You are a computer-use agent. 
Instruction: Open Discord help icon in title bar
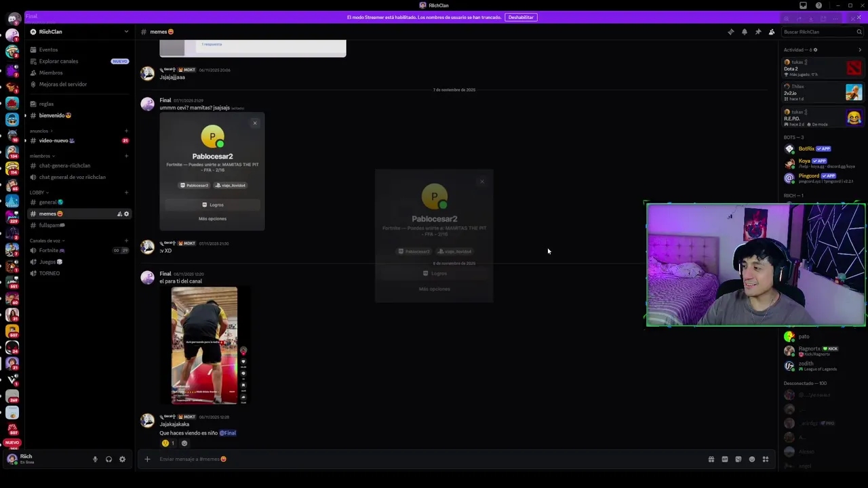pyautogui.click(x=818, y=5)
